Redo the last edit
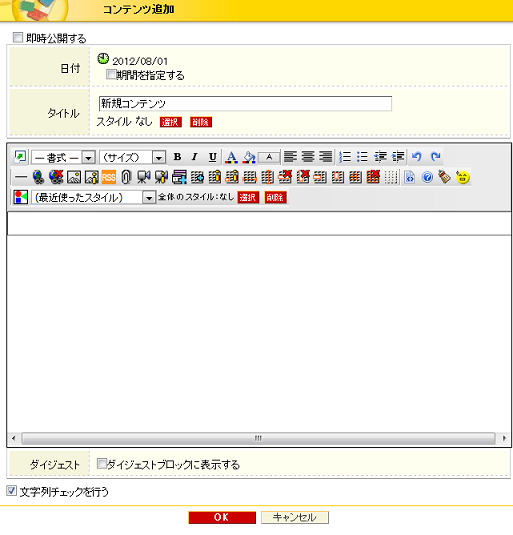The image size is (513, 535). [435, 157]
